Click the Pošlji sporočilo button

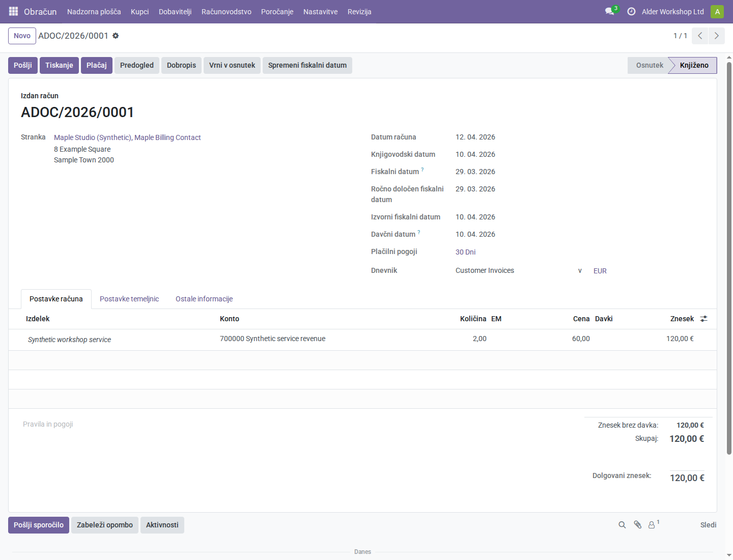pyautogui.click(x=39, y=525)
